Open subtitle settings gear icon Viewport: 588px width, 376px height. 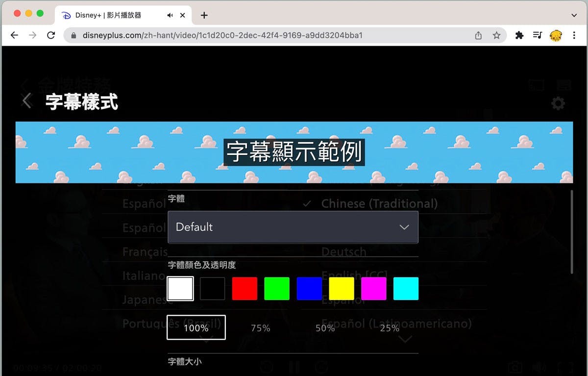pyautogui.click(x=558, y=103)
